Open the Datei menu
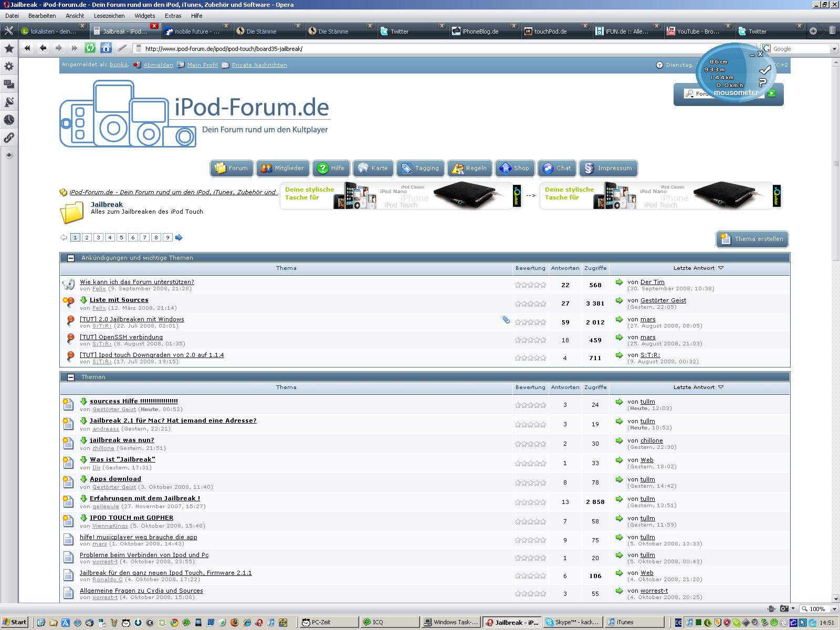 coord(12,16)
